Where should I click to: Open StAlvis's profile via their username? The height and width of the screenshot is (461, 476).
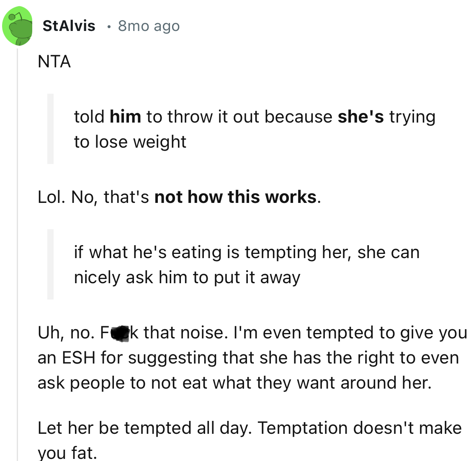coord(69,26)
